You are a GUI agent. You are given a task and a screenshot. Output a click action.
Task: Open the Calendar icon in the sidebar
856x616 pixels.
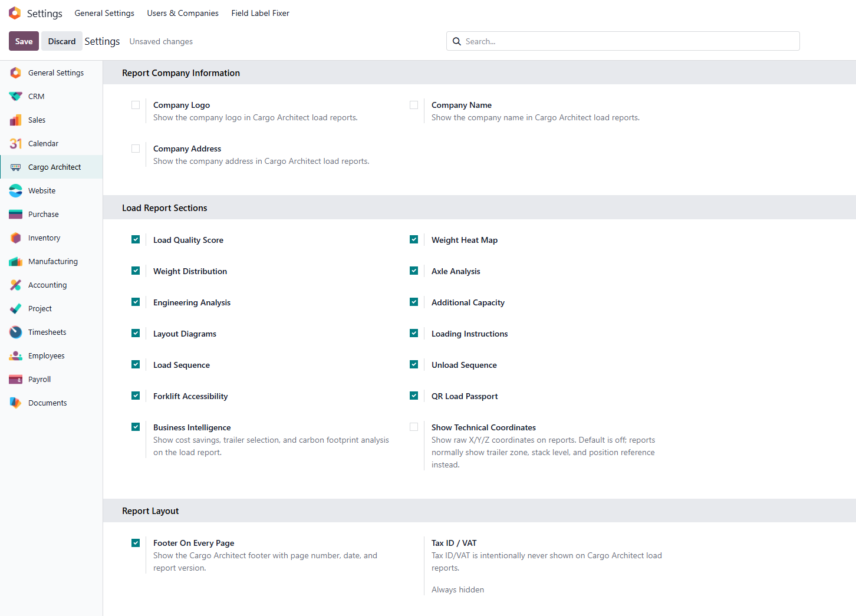pyautogui.click(x=16, y=143)
